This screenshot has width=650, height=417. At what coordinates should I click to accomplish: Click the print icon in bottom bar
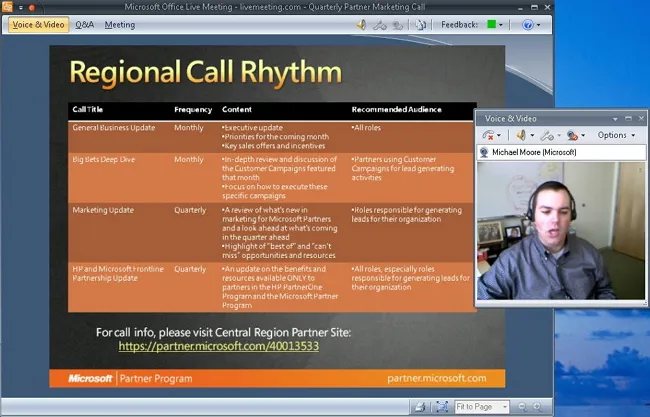pos(420,407)
